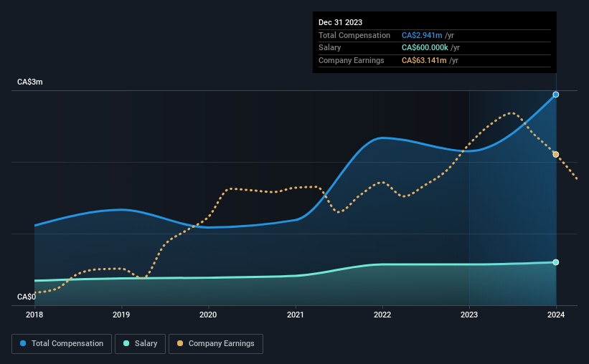Select the 2019 x-axis label
The height and width of the screenshot is (364, 589).
click(x=121, y=315)
